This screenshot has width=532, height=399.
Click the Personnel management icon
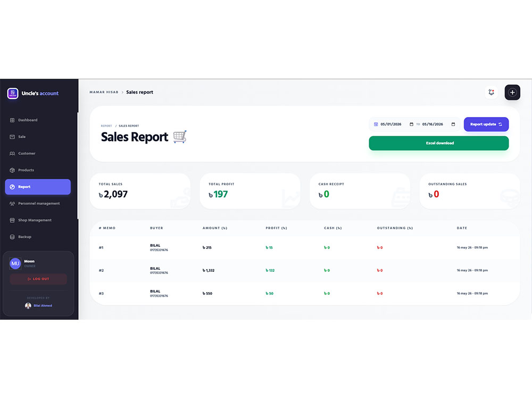point(12,204)
